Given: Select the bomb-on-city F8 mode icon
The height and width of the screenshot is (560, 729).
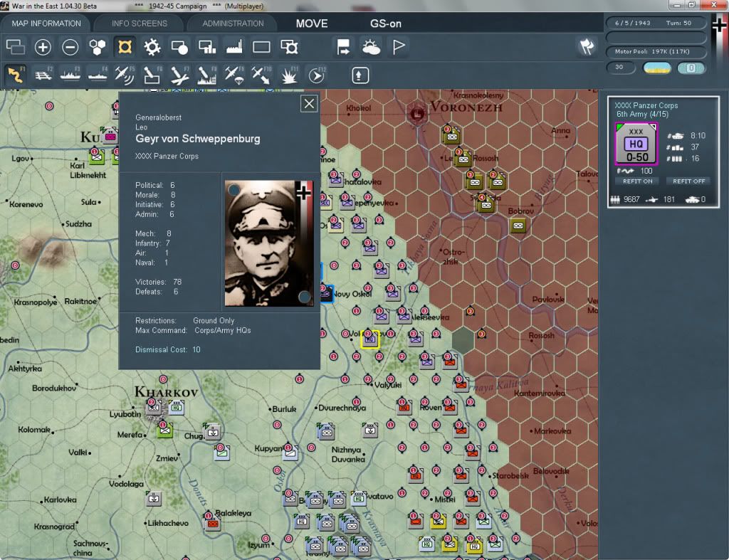Looking at the screenshot, I should pos(207,75).
